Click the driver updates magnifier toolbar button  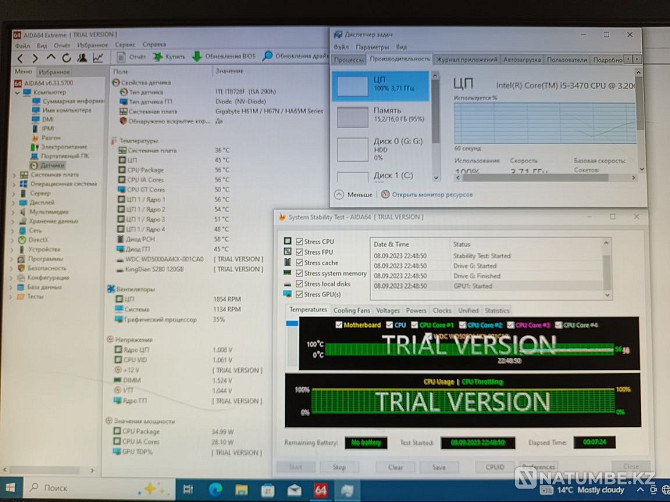(x=295, y=56)
